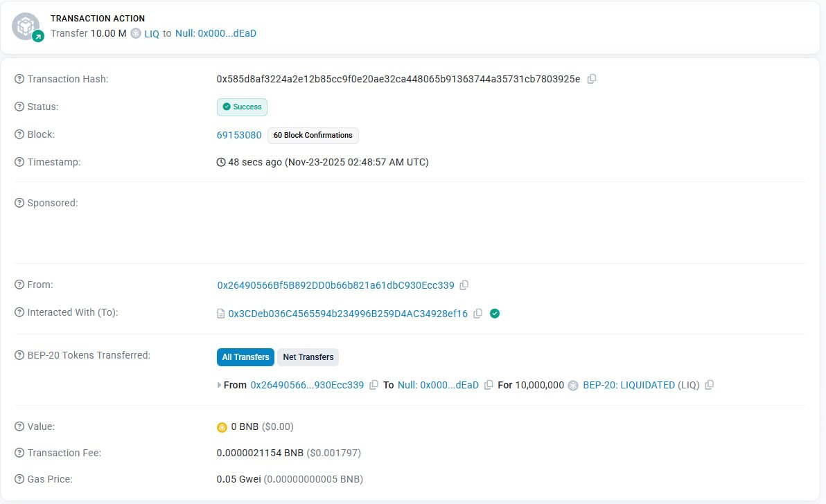Click the contract file icon before 0x3CDeb036
Viewport: 826px width, 504px height.
[221, 314]
